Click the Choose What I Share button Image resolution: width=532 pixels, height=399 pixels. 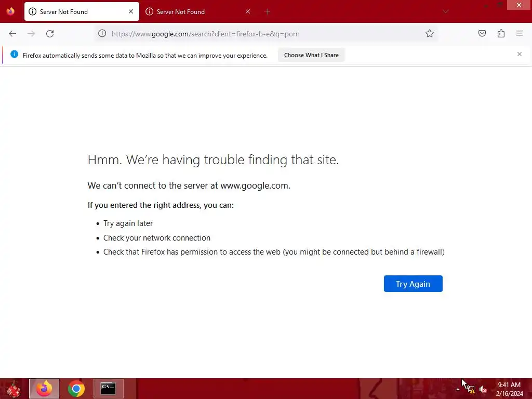(311, 55)
